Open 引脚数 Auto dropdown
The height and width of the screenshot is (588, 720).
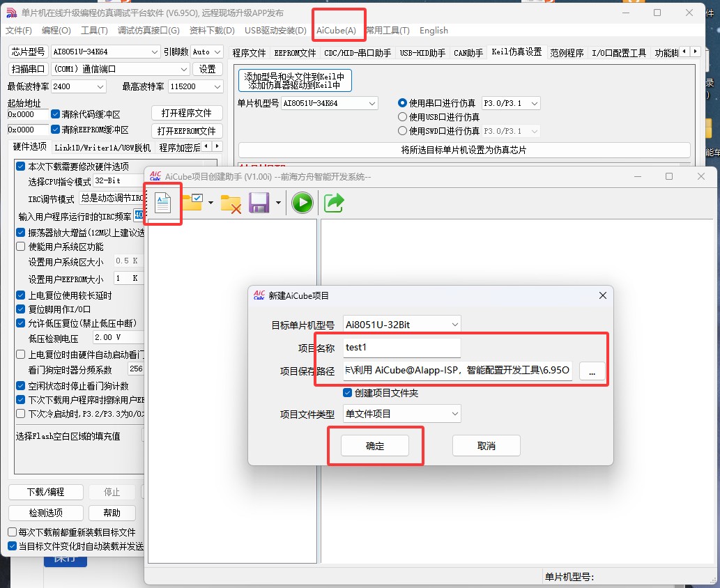(x=207, y=52)
